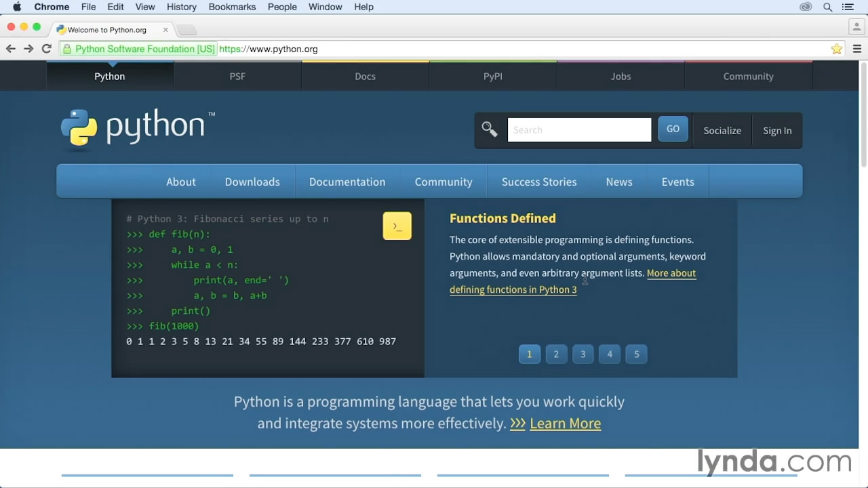The image size is (868, 488).
Task: Click the fib(1000) code line
Action: click(x=163, y=326)
